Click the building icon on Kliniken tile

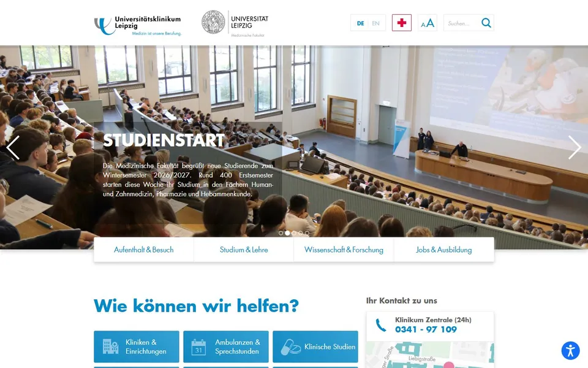click(111, 347)
